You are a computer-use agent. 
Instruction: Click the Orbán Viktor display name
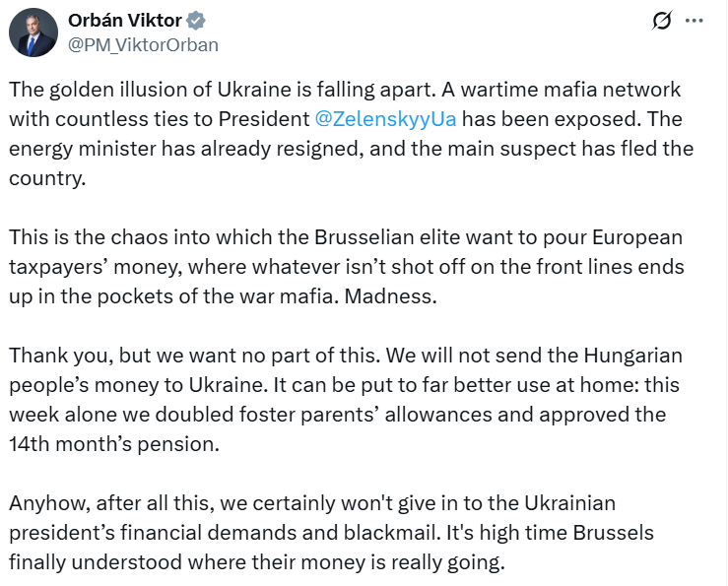coord(125,21)
